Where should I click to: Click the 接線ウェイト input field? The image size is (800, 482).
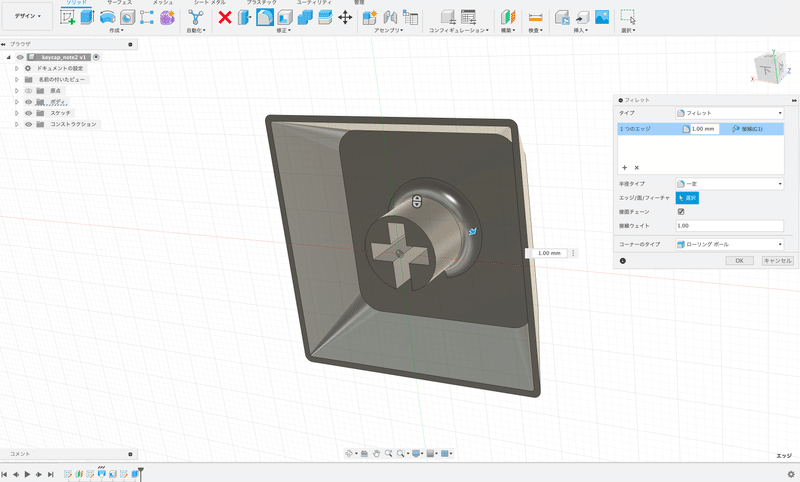(x=729, y=226)
